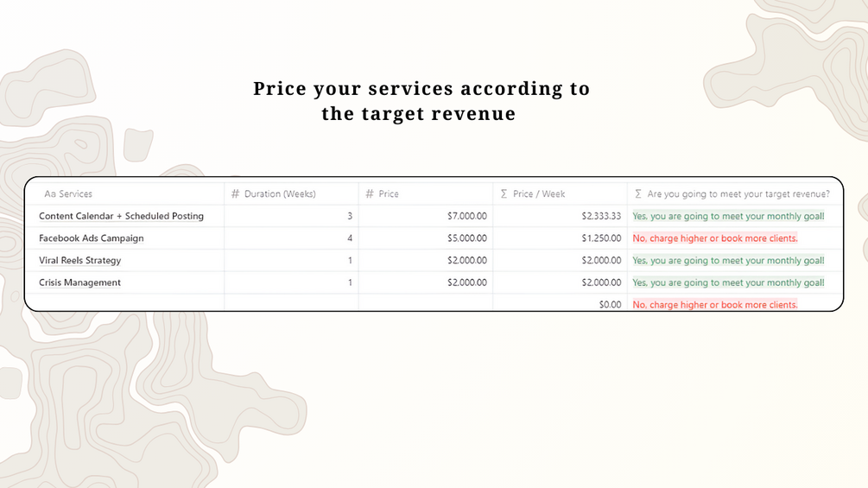
Task: Click the $2,333.33 price per week cell
Action: (601, 216)
